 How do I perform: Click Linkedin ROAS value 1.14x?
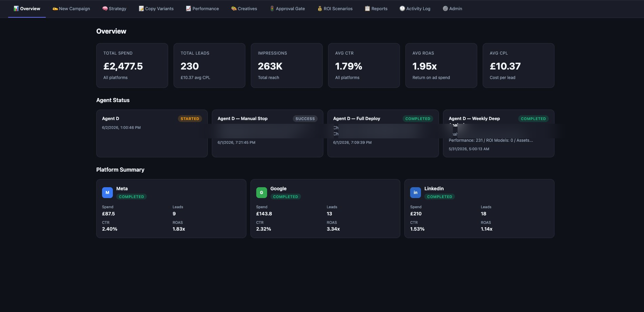click(487, 229)
